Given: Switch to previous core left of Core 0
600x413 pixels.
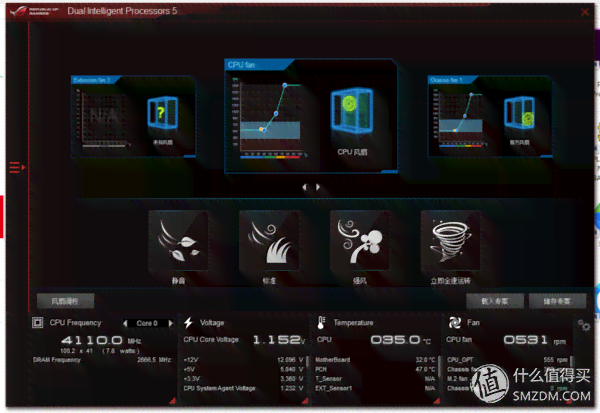Looking at the screenshot, I should pos(125,323).
